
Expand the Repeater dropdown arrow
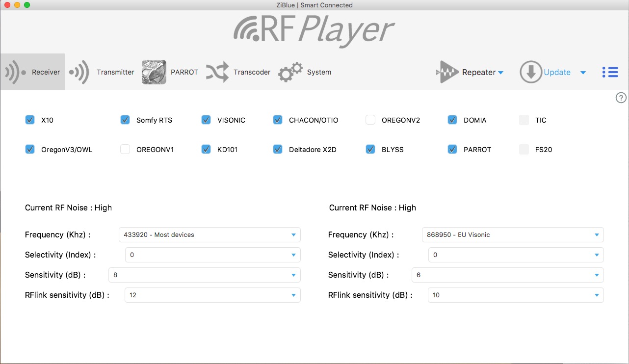(501, 73)
